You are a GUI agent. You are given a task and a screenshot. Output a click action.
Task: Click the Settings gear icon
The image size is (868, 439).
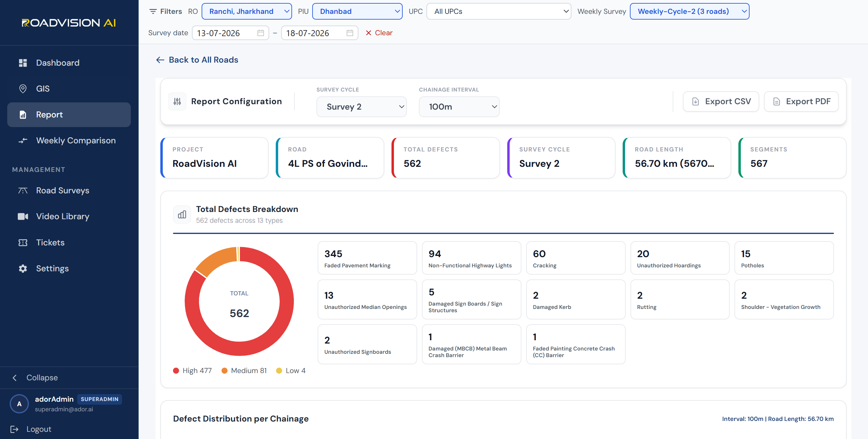pos(23,269)
